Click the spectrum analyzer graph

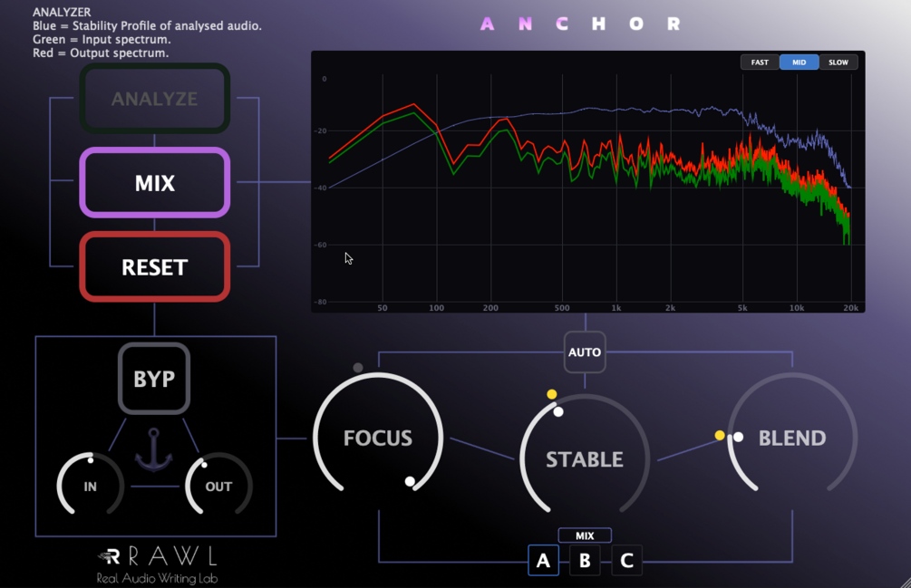click(x=588, y=182)
